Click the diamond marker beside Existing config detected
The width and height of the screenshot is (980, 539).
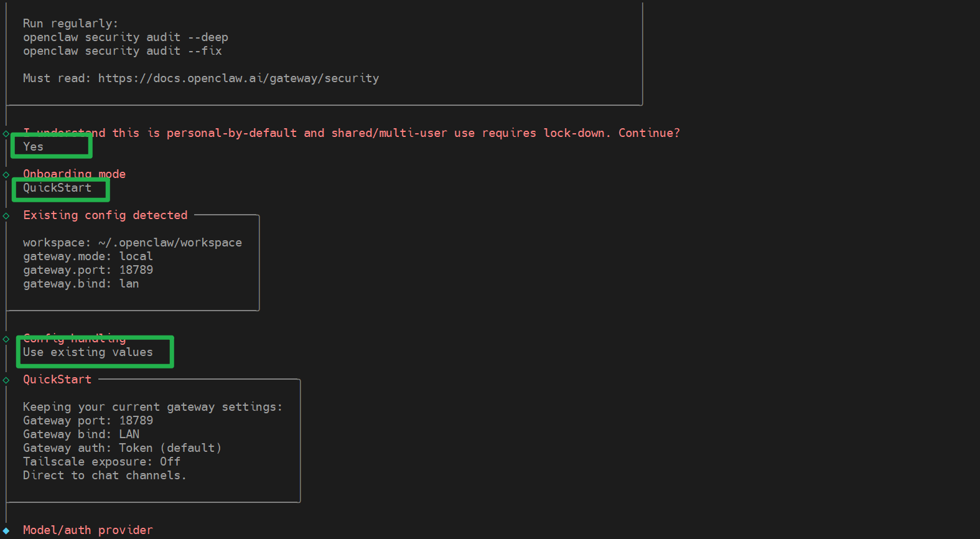click(6, 216)
